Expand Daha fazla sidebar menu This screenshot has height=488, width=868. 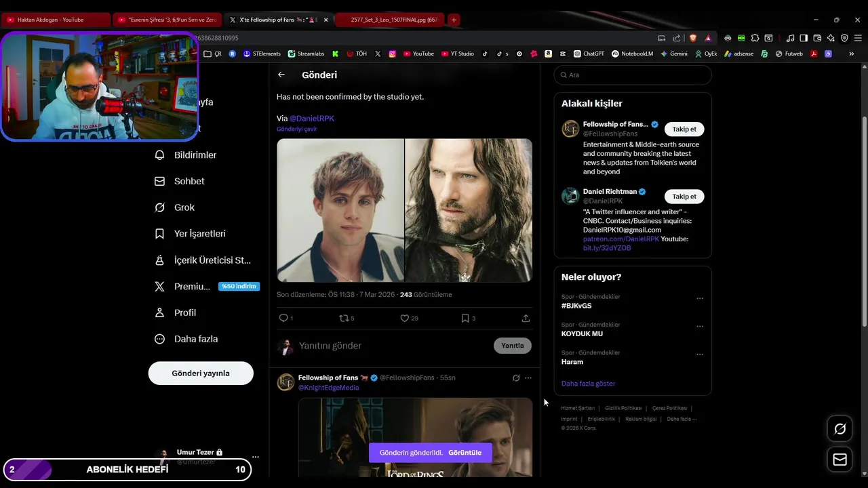(x=186, y=339)
